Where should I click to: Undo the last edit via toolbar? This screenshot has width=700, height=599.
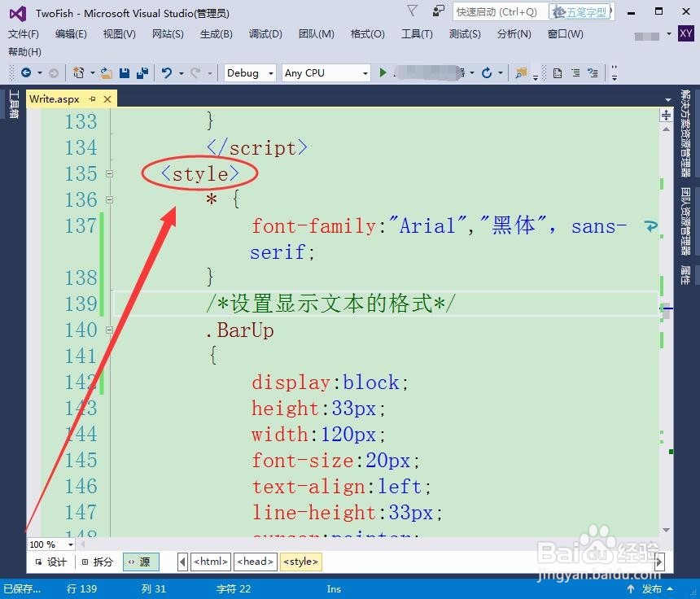167,72
